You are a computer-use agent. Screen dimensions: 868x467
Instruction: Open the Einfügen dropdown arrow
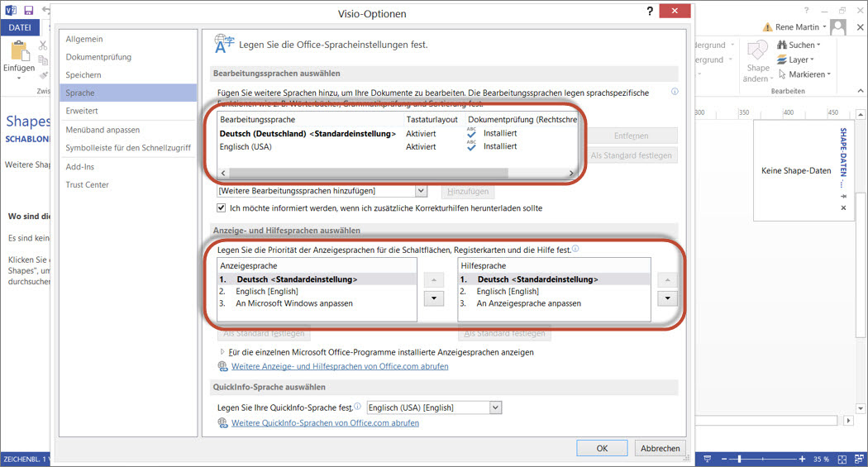pos(19,78)
